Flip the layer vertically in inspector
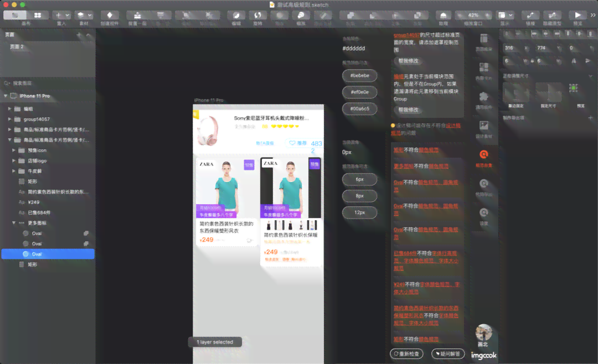Viewport: 598px width, 364px height. 587,61
